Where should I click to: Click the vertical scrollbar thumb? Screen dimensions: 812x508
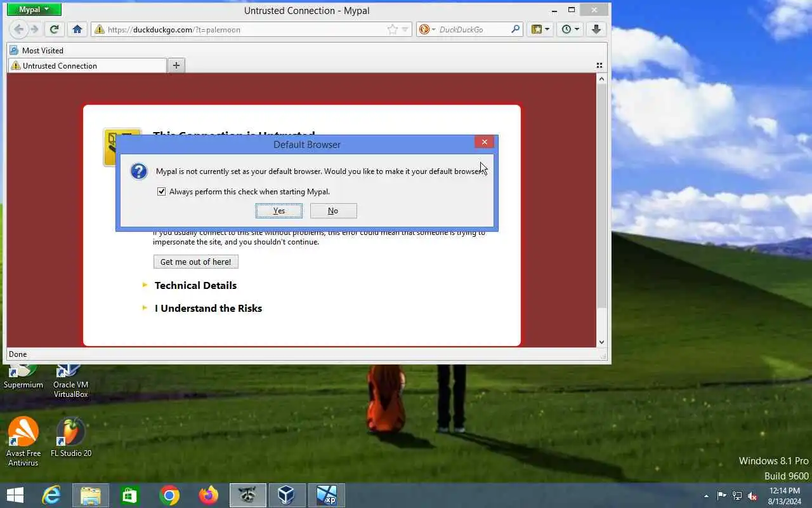pos(602,196)
